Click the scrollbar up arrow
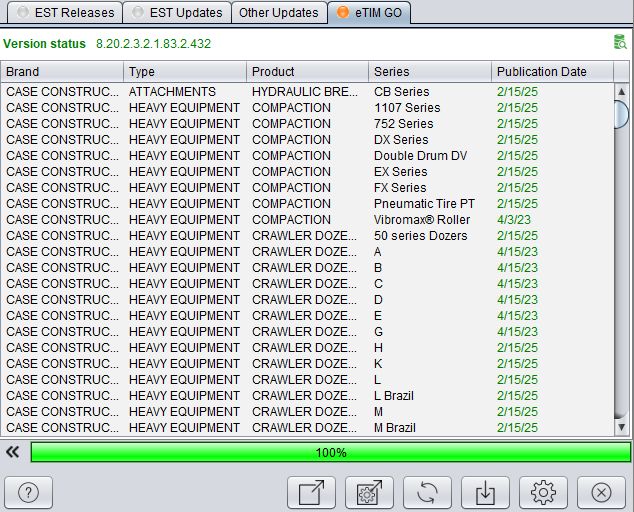 [x=621, y=92]
